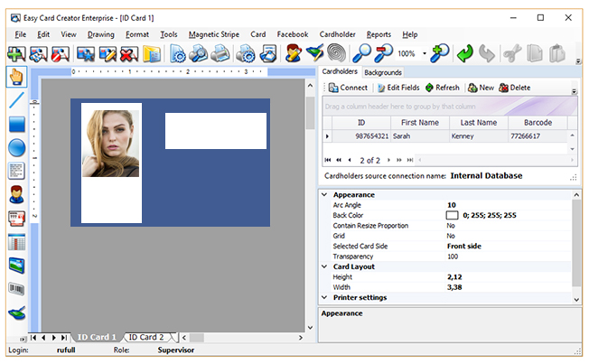
Task: Select the calendar date field tool
Action: [16, 242]
